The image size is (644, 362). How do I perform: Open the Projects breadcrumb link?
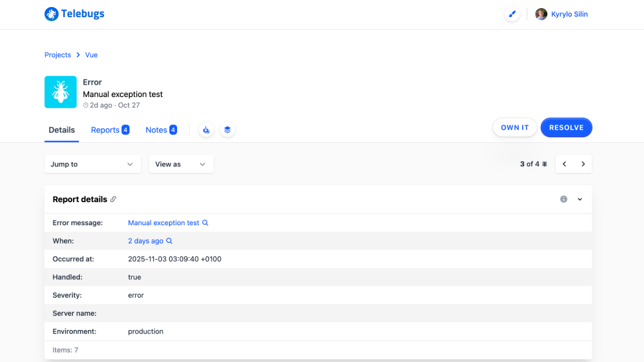[58, 55]
